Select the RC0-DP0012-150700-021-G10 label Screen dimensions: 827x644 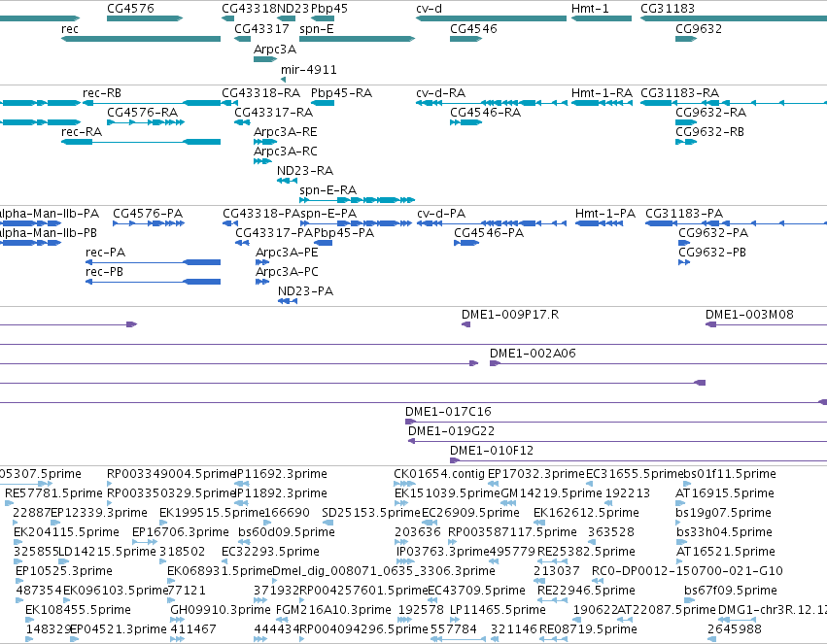point(687,571)
